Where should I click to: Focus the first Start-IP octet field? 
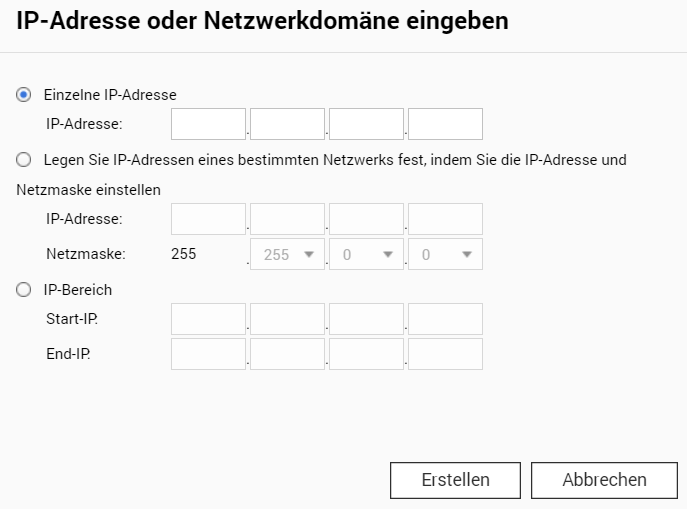[x=208, y=319]
